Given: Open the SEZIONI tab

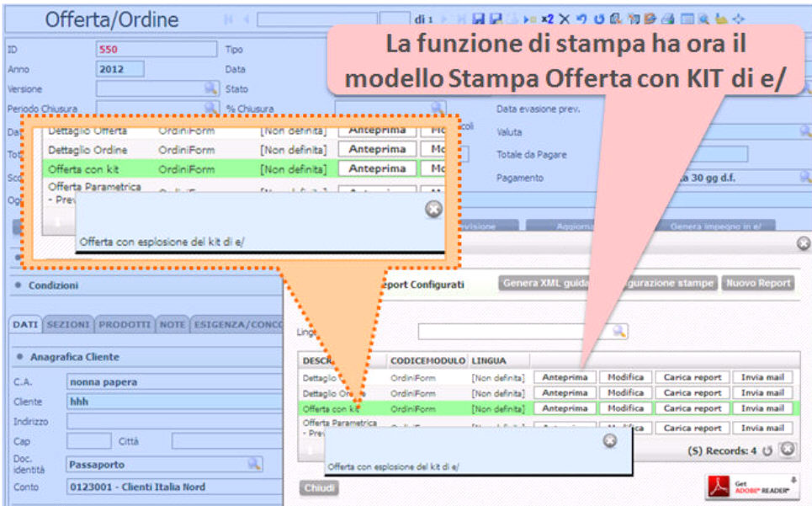Looking at the screenshot, I should click(x=69, y=324).
